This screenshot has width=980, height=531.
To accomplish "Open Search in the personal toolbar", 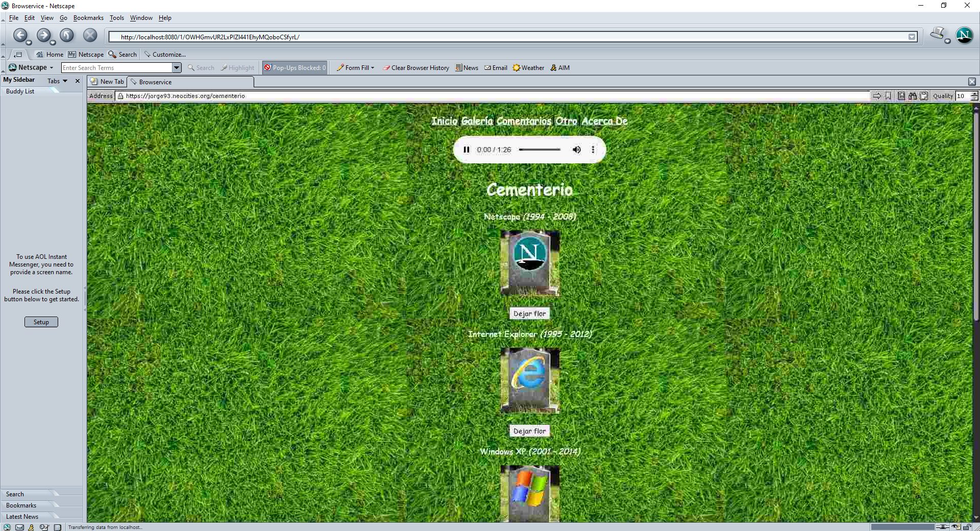I will click(122, 54).
